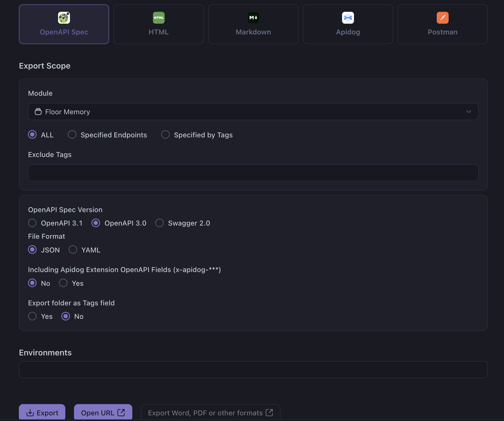Select Swagger 2.0 spec version
The width and height of the screenshot is (504, 421).
[159, 223]
